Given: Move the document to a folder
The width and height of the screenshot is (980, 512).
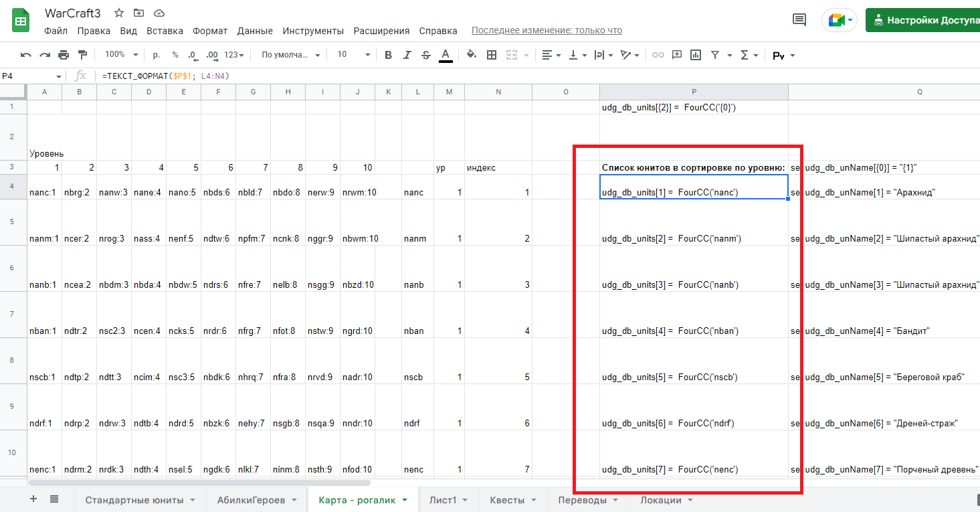Looking at the screenshot, I should pyautogui.click(x=138, y=13).
